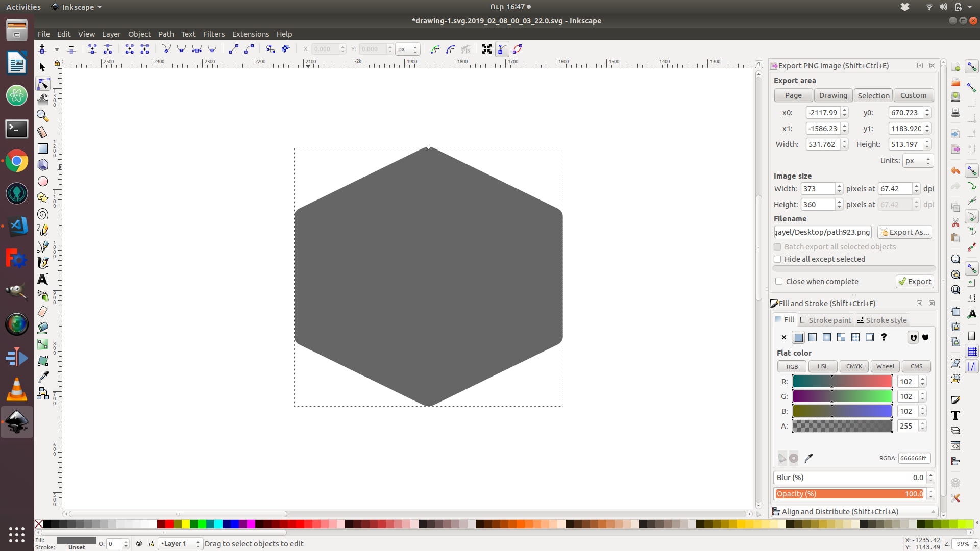
Task: Select the Star and polygon tool
Action: [x=43, y=197]
